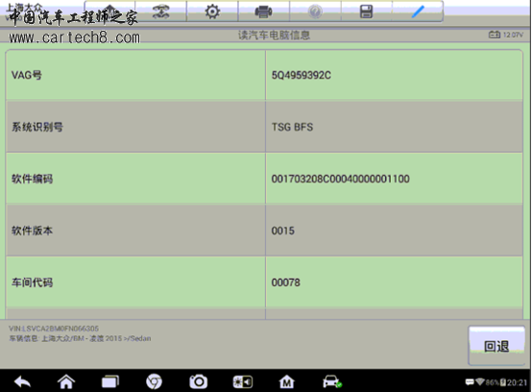This screenshot has width=532, height=392.
Task: Select the 车间代码 00078 row
Action: click(x=264, y=282)
